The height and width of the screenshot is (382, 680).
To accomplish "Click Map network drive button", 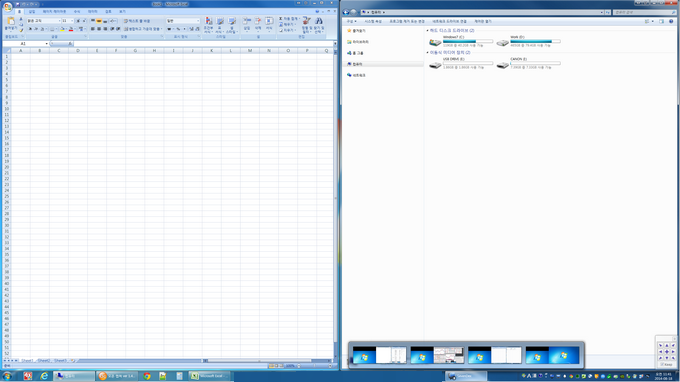I will coord(449,21).
